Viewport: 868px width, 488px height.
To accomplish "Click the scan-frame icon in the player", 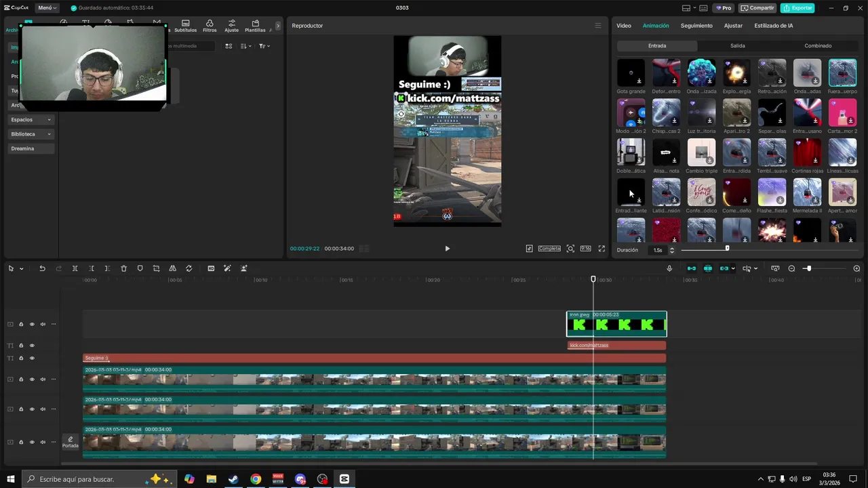I will point(570,249).
